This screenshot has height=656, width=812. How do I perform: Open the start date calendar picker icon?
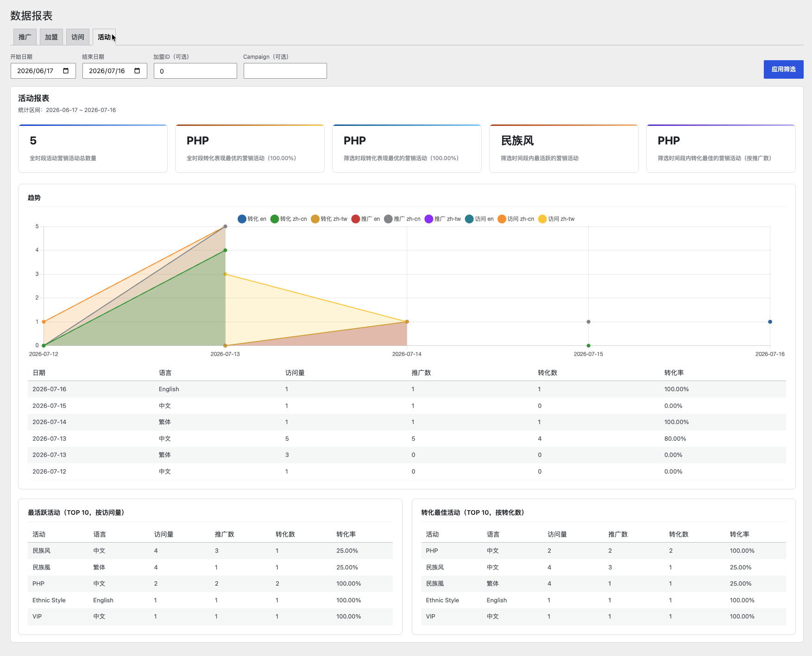(66, 71)
